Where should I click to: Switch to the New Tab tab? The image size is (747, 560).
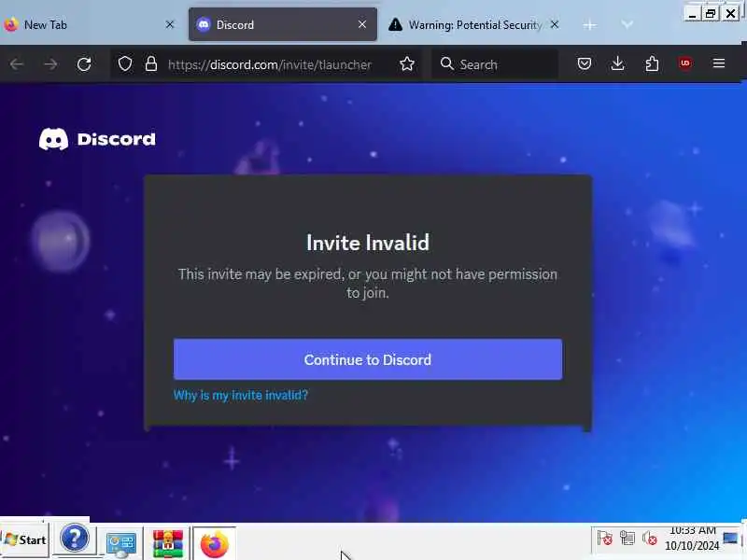click(90, 25)
